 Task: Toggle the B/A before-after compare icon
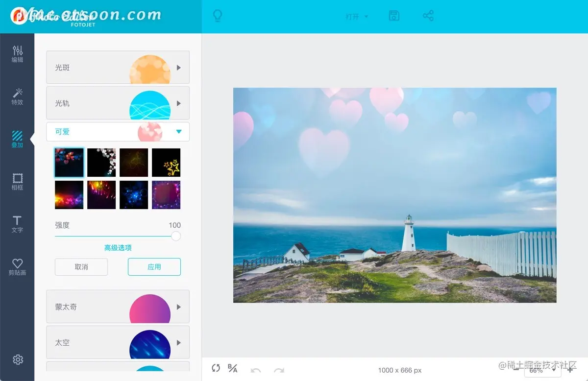pyautogui.click(x=233, y=368)
